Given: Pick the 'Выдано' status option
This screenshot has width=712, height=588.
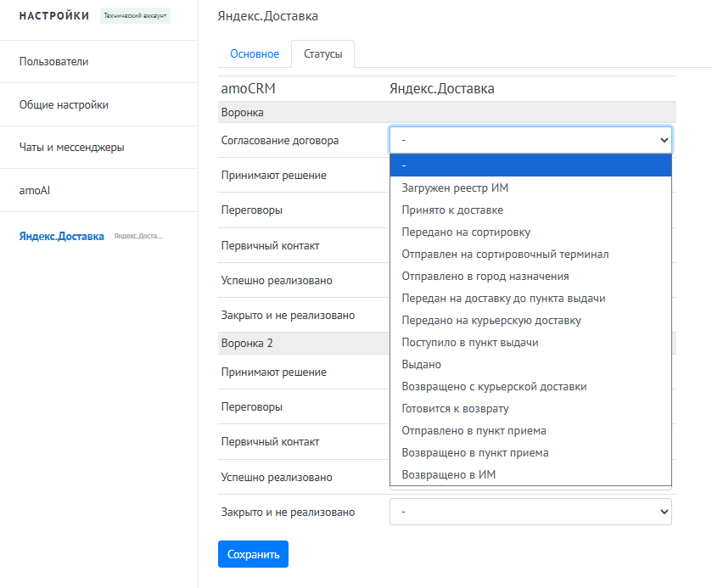Looking at the screenshot, I should point(530,364).
